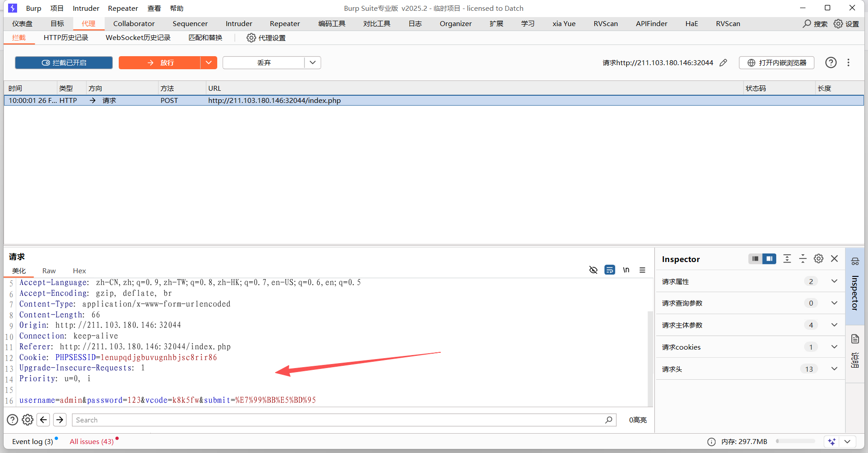Show the \n non-printable characters
This screenshot has width=868, height=453.
pyautogui.click(x=626, y=270)
